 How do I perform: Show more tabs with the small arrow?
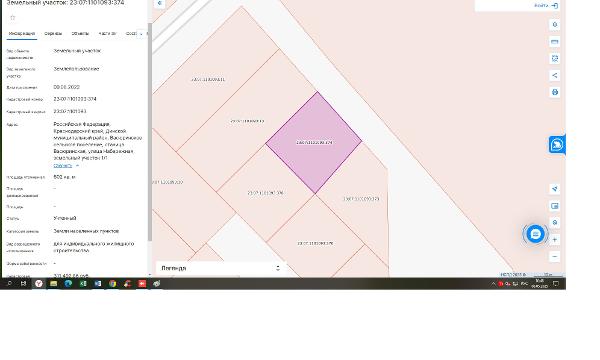click(x=141, y=34)
